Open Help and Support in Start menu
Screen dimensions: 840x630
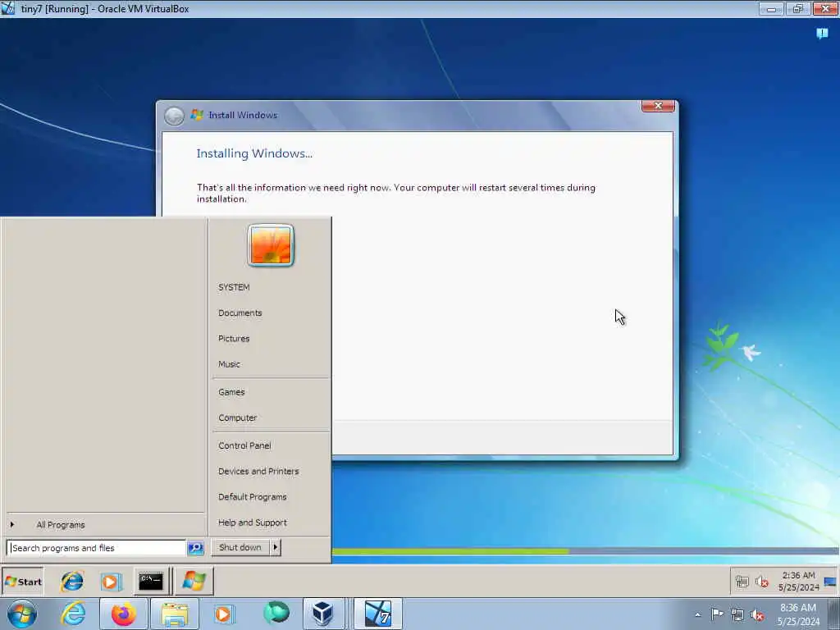(x=253, y=523)
